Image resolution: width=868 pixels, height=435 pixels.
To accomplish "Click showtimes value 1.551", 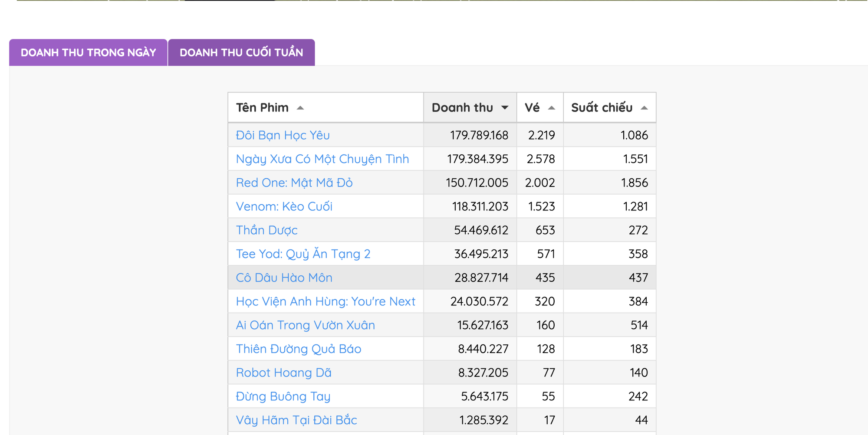I will [x=635, y=159].
